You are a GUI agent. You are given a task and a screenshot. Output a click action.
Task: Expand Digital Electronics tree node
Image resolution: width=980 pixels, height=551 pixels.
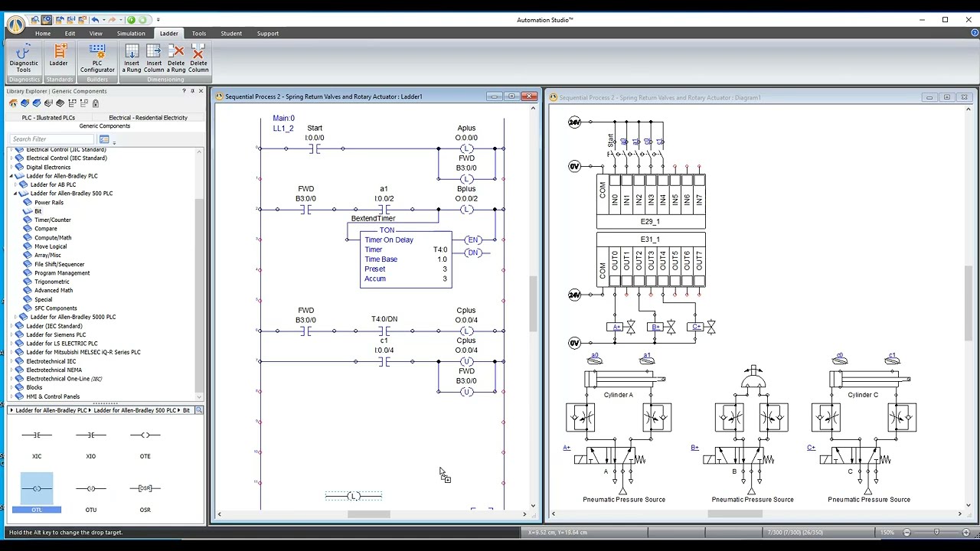pos(11,167)
